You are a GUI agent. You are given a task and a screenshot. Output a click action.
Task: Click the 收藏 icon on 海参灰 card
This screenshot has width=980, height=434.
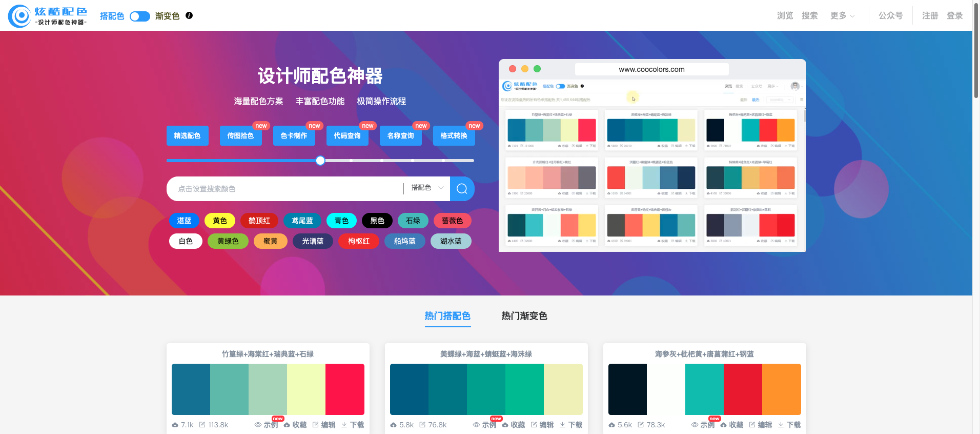click(x=724, y=425)
